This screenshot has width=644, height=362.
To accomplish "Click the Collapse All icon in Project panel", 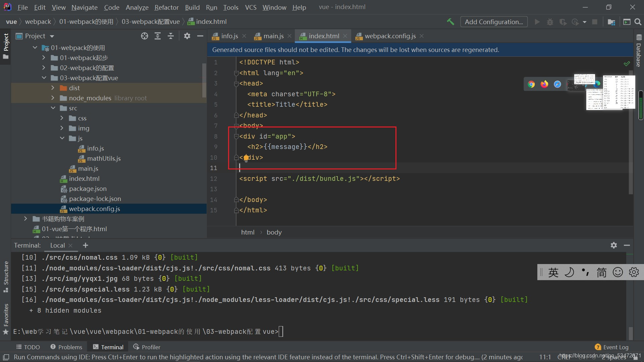I will coord(171,36).
